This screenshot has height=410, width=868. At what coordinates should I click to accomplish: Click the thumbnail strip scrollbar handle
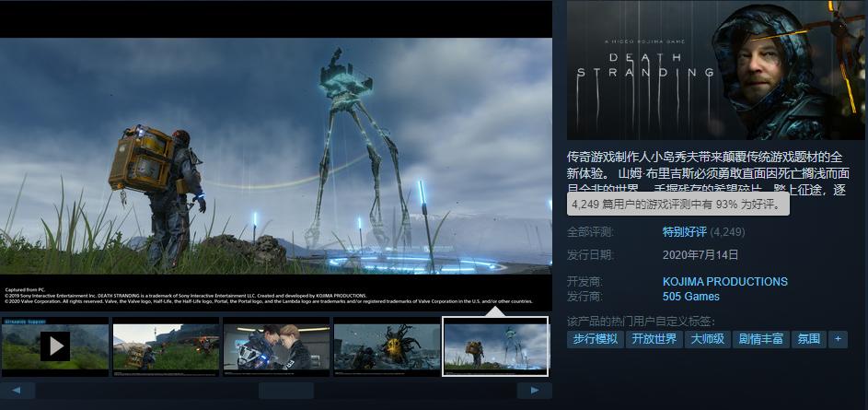click(285, 391)
